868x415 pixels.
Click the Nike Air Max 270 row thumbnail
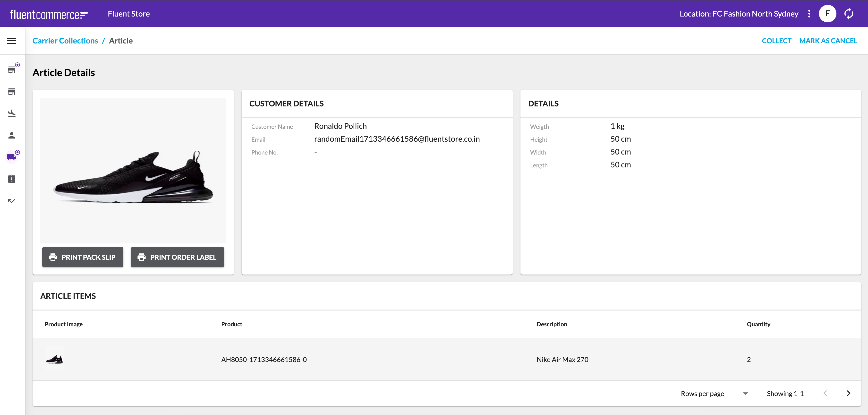point(54,359)
